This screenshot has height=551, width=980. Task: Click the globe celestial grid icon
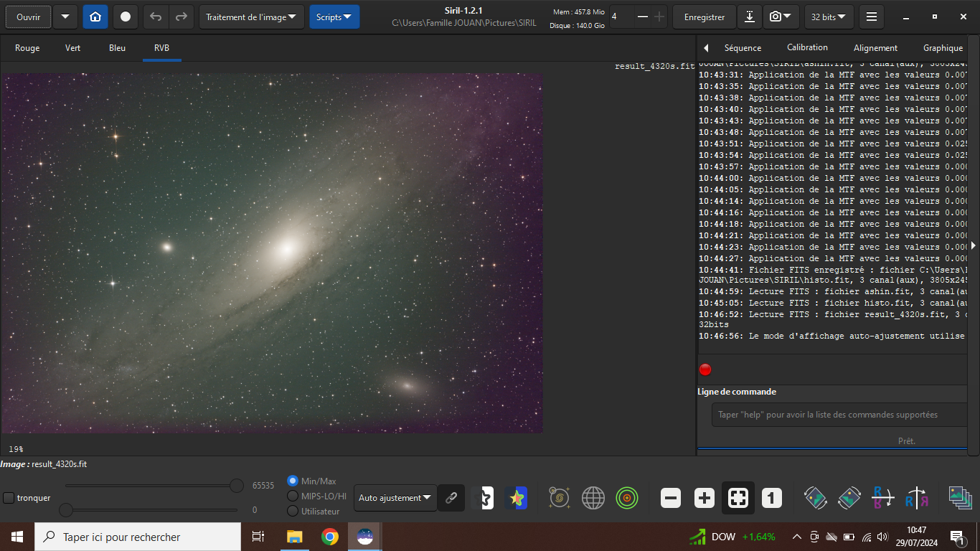(593, 498)
